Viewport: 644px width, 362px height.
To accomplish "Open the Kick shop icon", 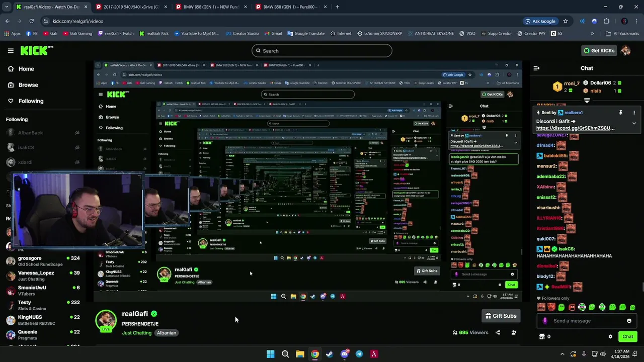I will pos(542,337).
